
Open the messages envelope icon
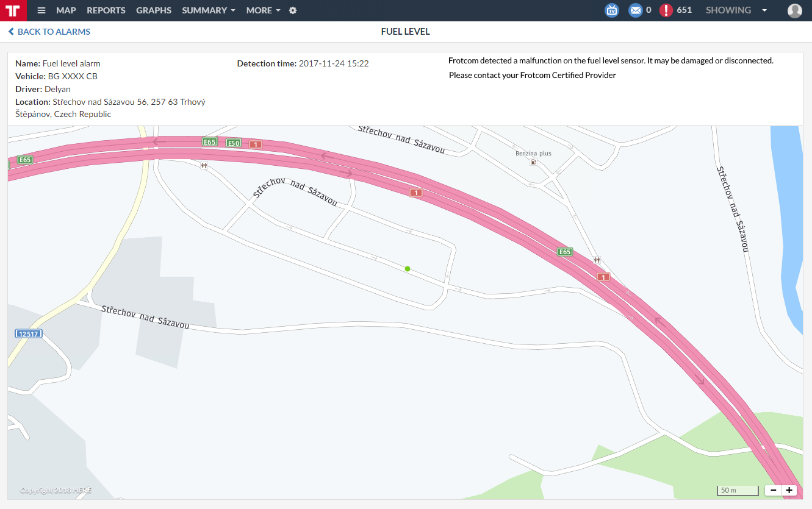tap(636, 10)
